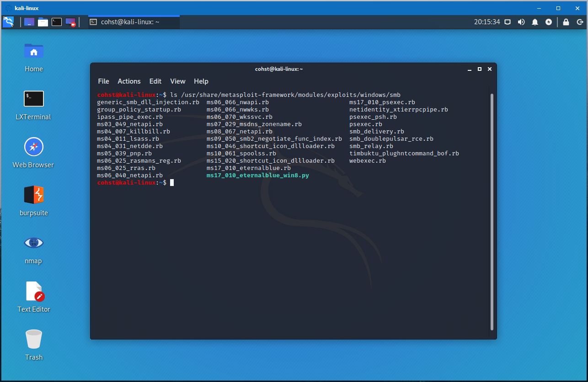Open the Trash on the desktop
Image resolution: width=588 pixels, height=382 pixels.
point(33,340)
